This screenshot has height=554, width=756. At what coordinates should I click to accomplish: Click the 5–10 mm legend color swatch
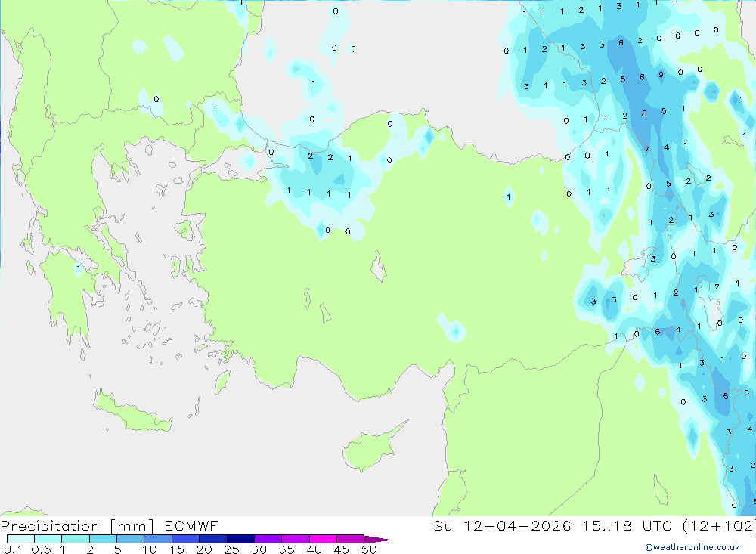click(x=131, y=539)
